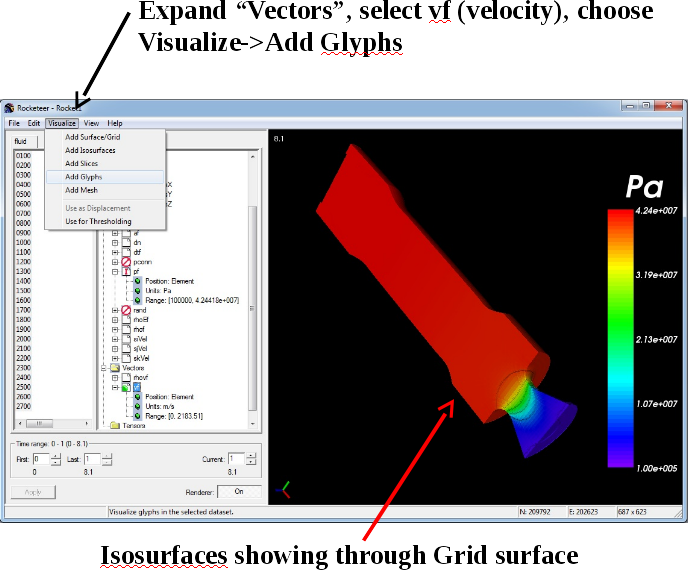Click green bullet beside Units: m/s
The height and width of the screenshot is (570, 688).
point(137,406)
